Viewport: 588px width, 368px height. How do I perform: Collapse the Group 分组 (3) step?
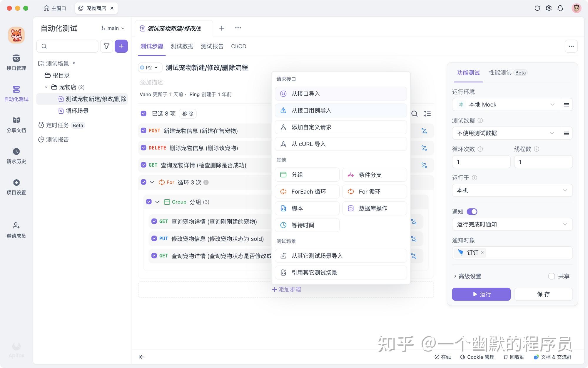tap(157, 202)
